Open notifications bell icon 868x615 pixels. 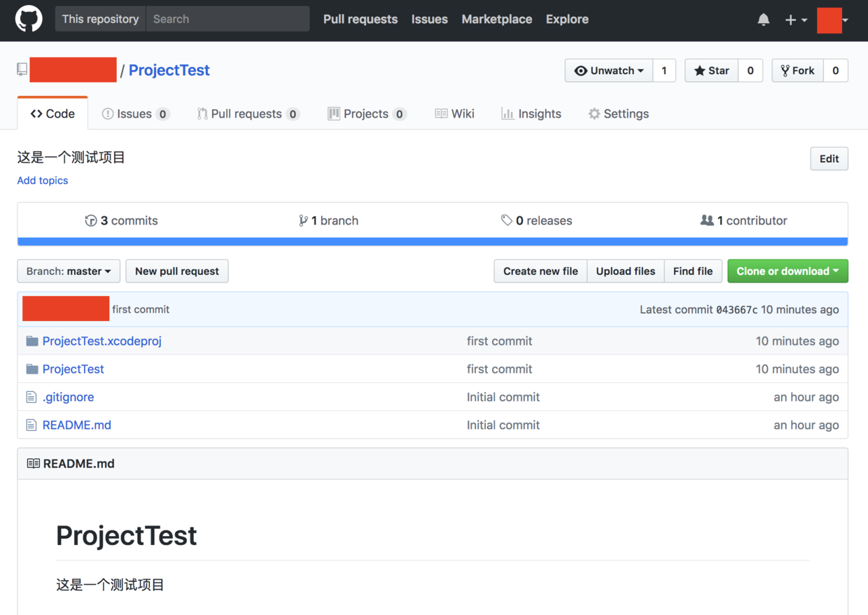[764, 20]
